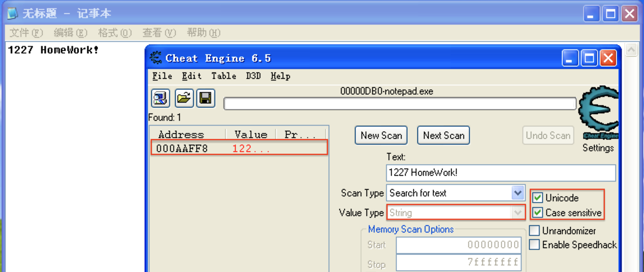Viewport: 644px width, 272px height.
Task: Click the 1227 HomeWork! text in Notepad
Action: 53,50
